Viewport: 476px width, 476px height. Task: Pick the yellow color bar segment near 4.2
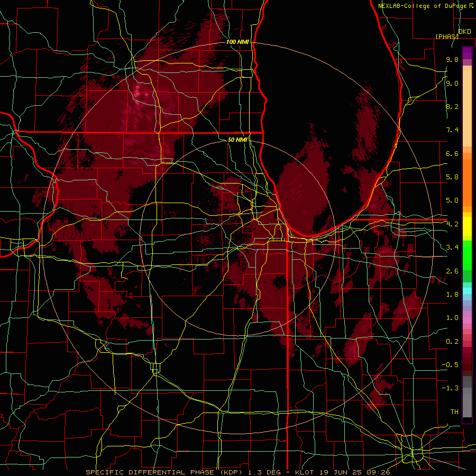point(467,226)
